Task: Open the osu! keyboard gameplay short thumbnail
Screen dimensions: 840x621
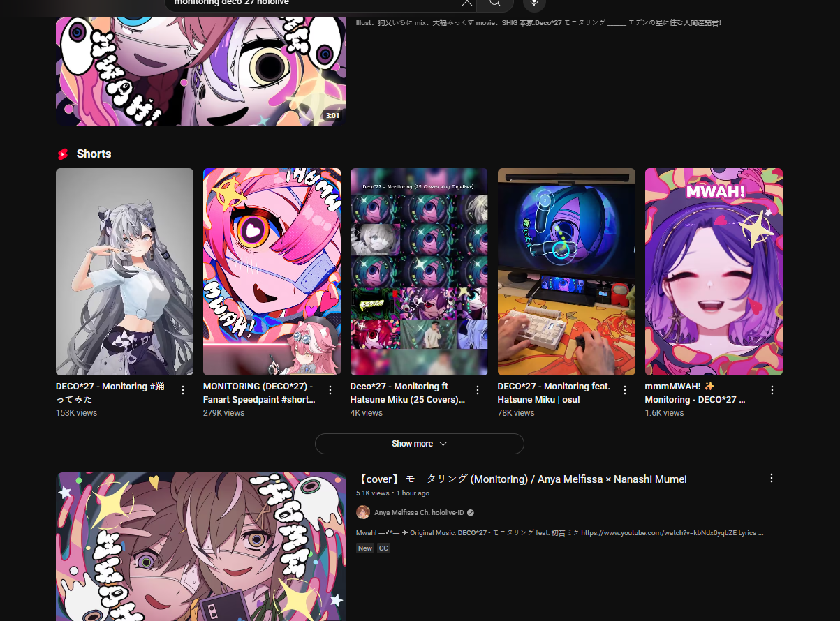Action: coord(566,271)
